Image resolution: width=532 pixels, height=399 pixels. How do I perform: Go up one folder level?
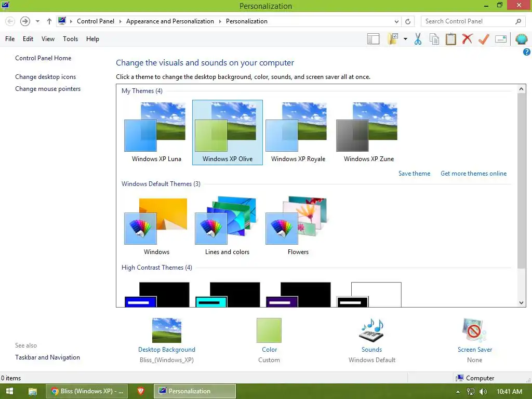tap(49, 21)
